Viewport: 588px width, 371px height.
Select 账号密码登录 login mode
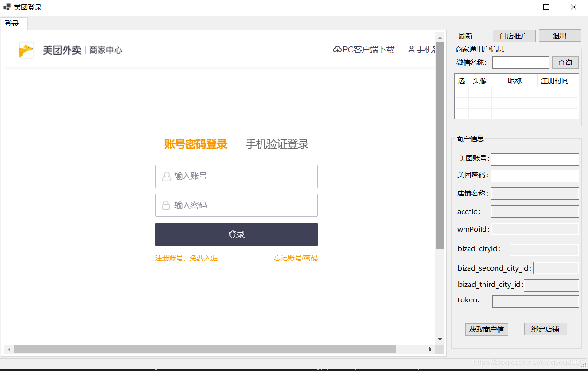[x=196, y=144]
